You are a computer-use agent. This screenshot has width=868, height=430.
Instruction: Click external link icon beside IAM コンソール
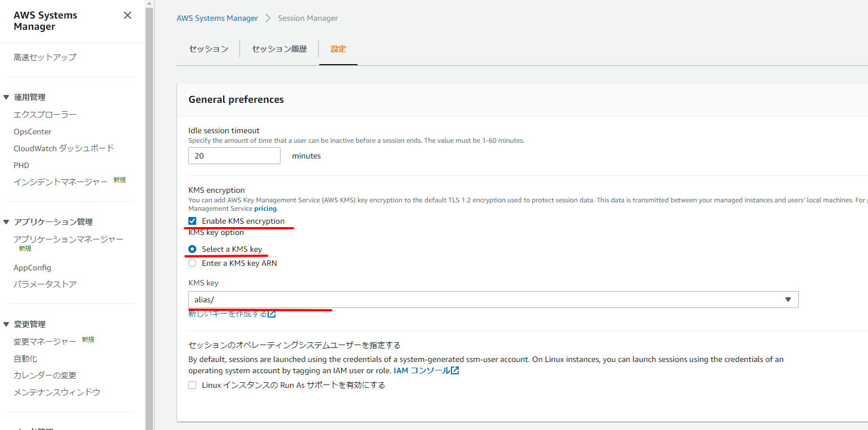point(455,370)
